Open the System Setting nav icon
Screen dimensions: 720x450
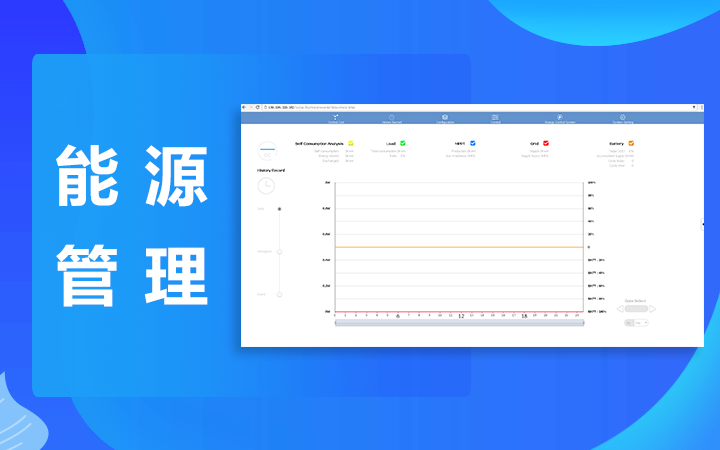pyautogui.click(x=623, y=118)
